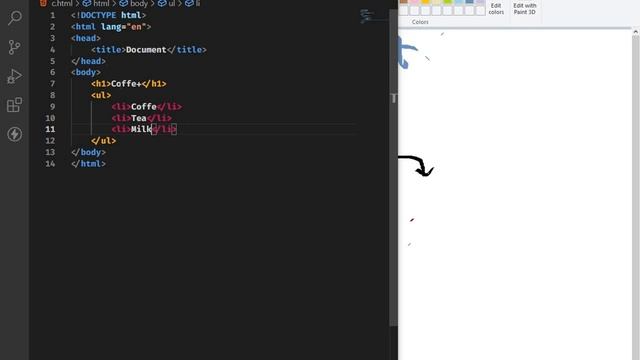Open the Extensions view
This screenshot has height=360, width=640.
click(x=15, y=105)
